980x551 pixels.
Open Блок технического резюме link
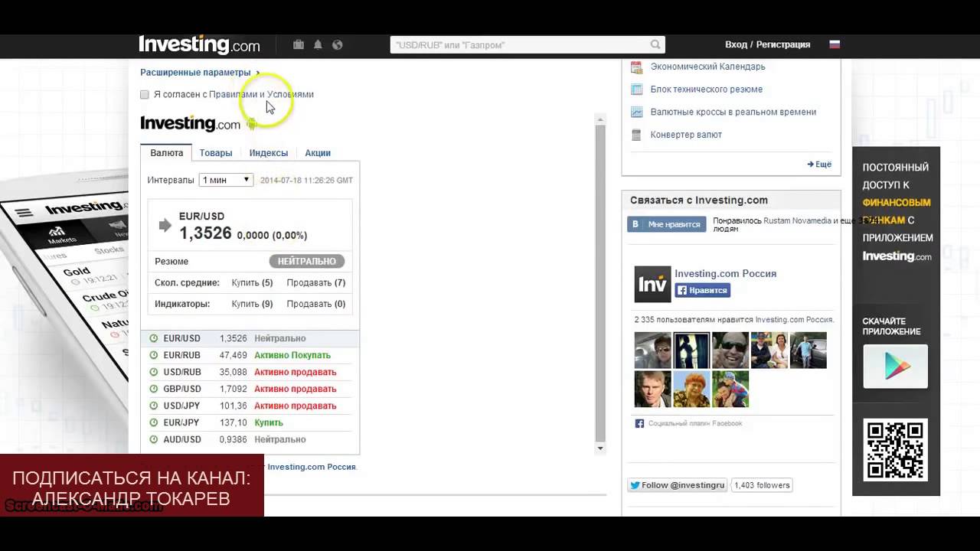pyautogui.click(x=706, y=90)
